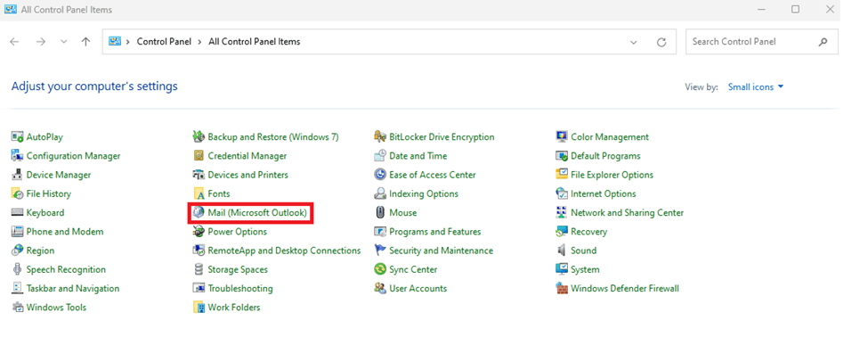This screenshot has height=337, width=868.
Task: Click the Configuration Manager icon
Action: (17, 156)
